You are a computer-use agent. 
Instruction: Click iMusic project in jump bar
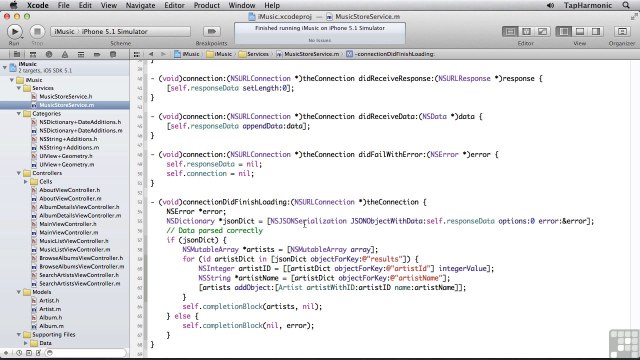pos(187,54)
